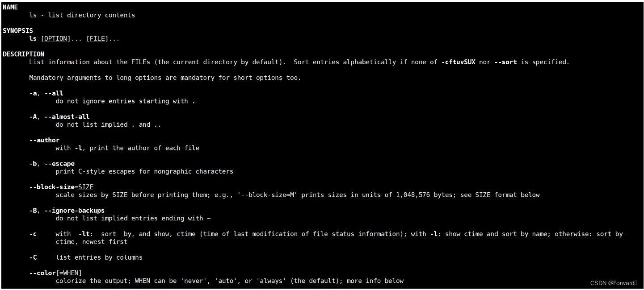Click the underlined WHEN in --color option
Screen dimensions: 644x290
[x=71, y=273]
